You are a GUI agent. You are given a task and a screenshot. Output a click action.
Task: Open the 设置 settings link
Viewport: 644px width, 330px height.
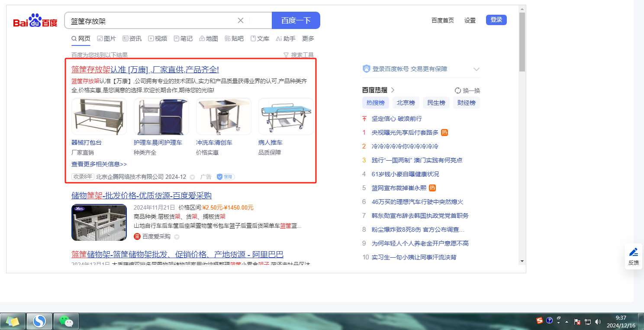point(470,20)
